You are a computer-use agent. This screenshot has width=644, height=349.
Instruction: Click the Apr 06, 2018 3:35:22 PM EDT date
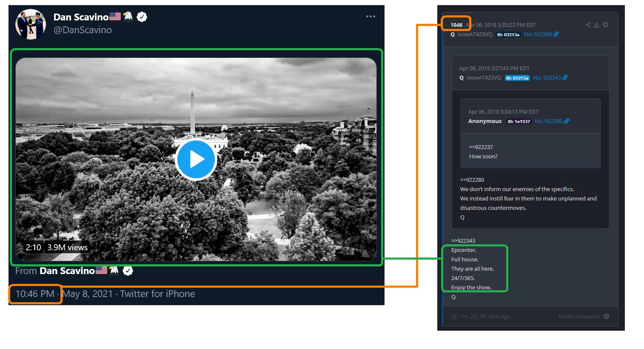coord(501,25)
